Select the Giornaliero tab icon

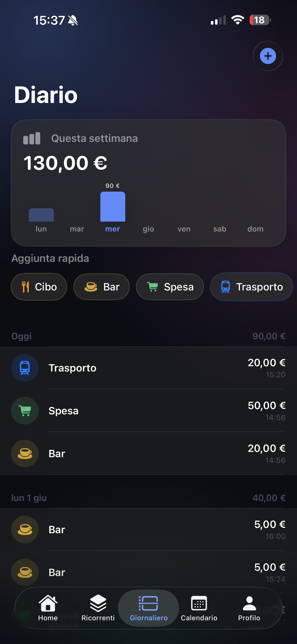148,603
